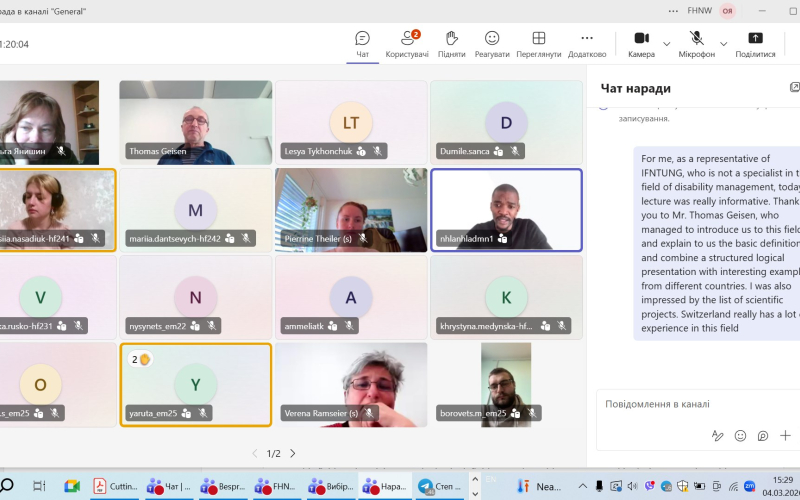Click the chat message about IFNTUNG lecture
Viewport: 800px width, 500px height.
[x=717, y=243]
